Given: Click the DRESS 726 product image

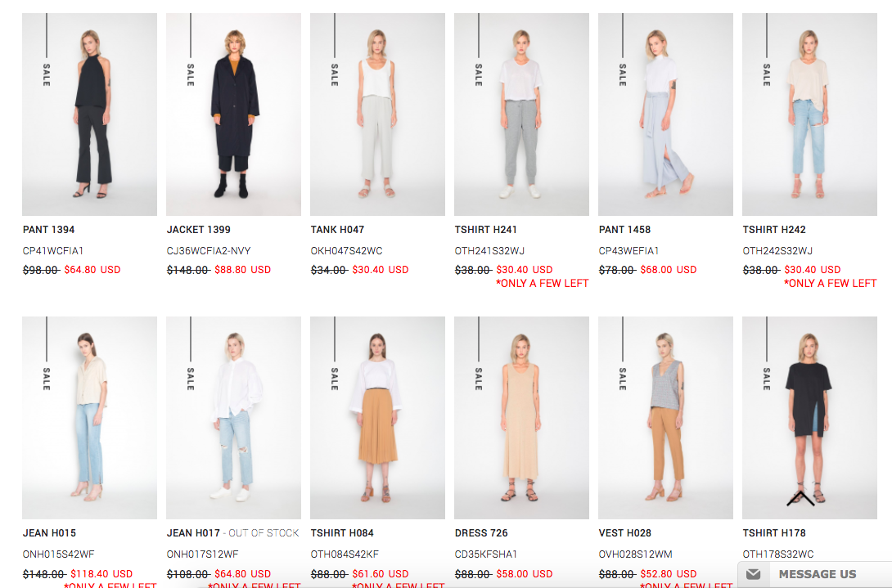Looking at the screenshot, I should pos(521,418).
